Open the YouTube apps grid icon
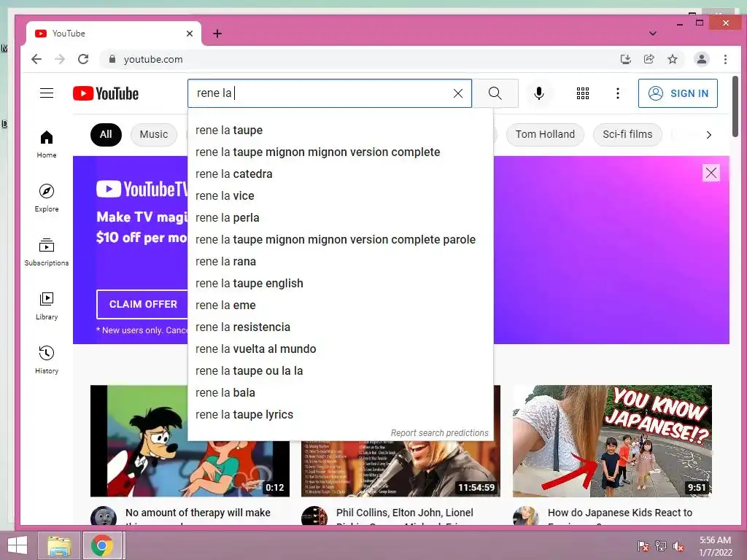This screenshot has height=560, width=747. point(583,93)
